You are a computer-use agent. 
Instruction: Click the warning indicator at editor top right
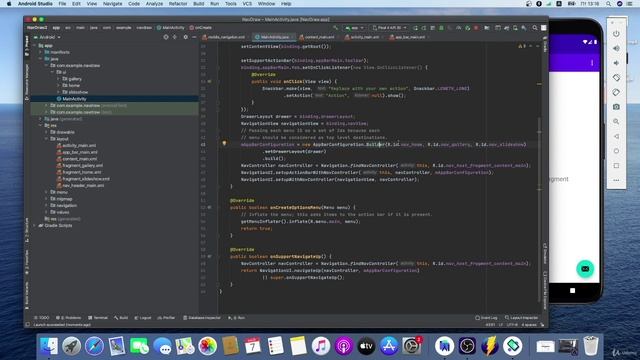pyautogui.click(x=522, y=46)
